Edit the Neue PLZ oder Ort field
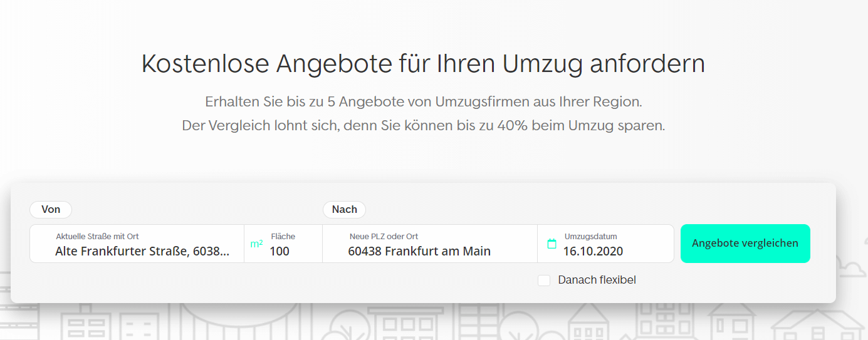The width and height of the screenshot is (868, 340). point(430,244)
